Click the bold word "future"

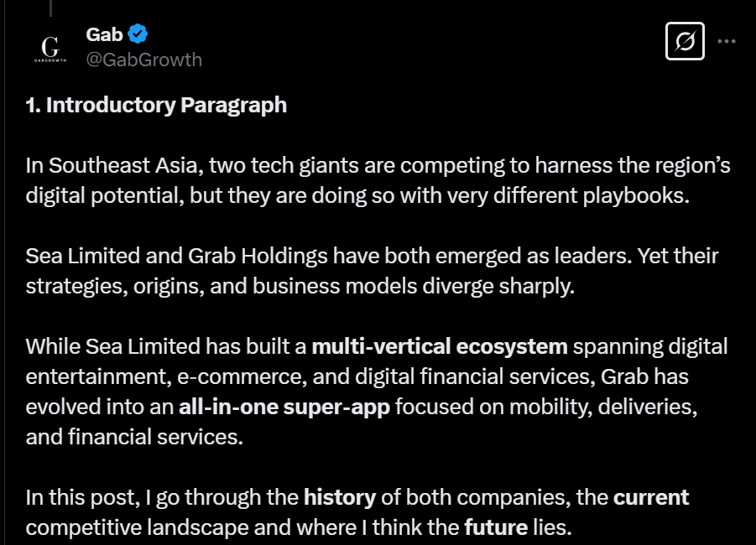[x=495, y=528]
